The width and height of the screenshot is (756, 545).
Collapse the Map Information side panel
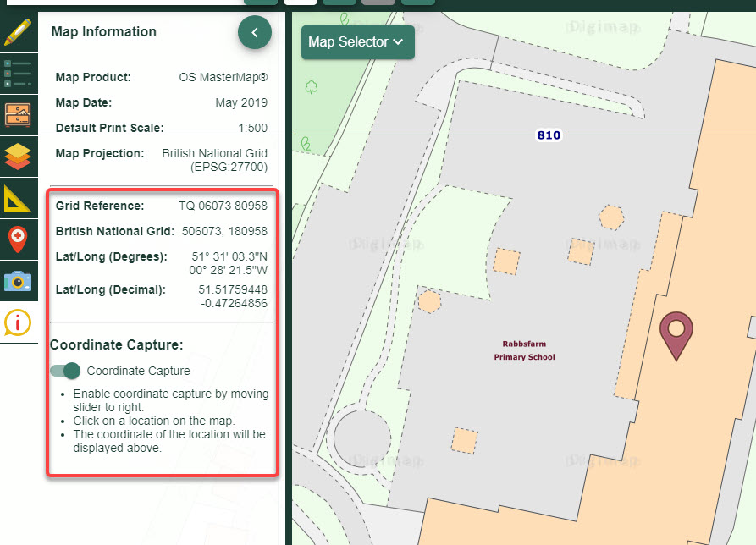(255, 33)
